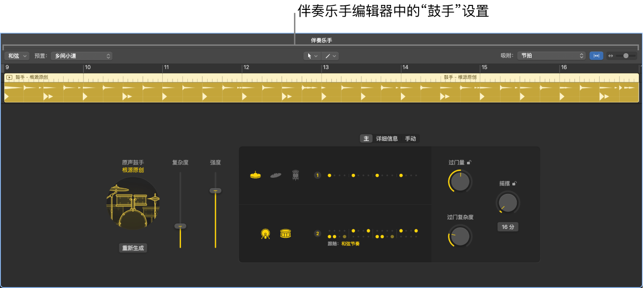The width and height of the screenshot is (644, 288).
Task: Click the 复杂度 label
Action: tap(180, 162)
